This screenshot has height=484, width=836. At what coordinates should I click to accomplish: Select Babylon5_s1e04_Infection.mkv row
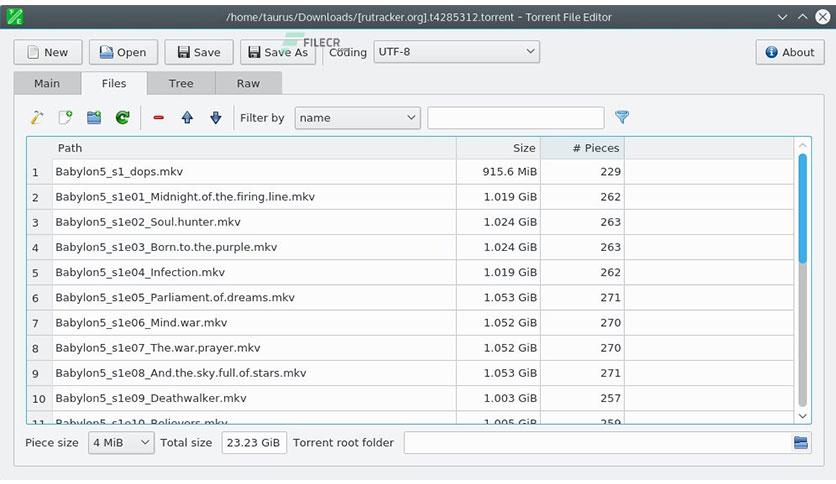254,272
